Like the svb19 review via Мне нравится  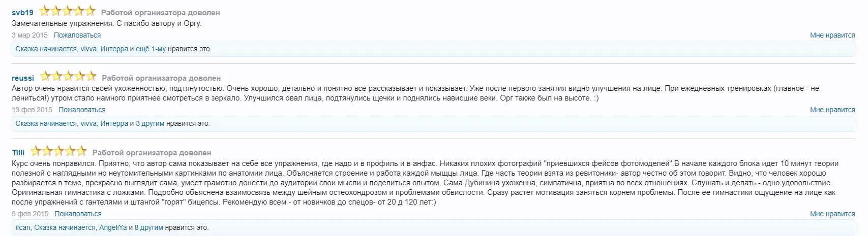tap(832, 35)
